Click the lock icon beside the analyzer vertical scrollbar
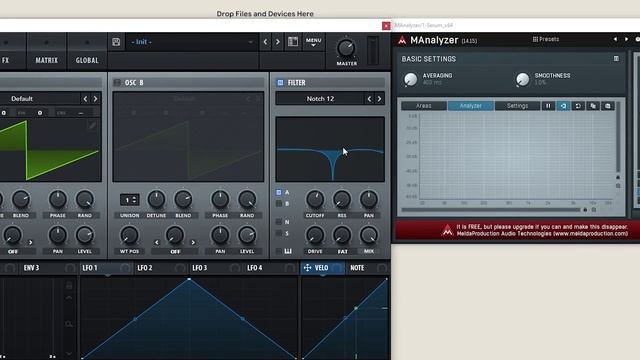 [x=618, y=177]
